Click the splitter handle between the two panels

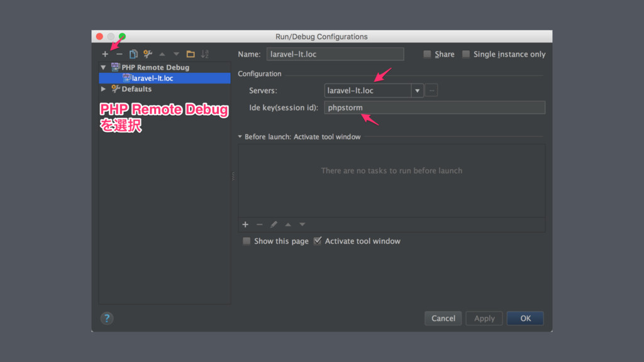[233, 176]
